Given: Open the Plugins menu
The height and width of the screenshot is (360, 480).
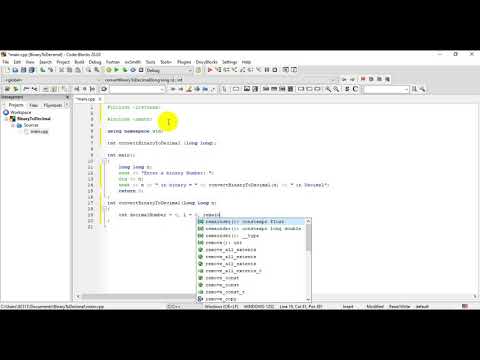Looking at the screenshot, I should pyautogui.click(x=184, y=62).
